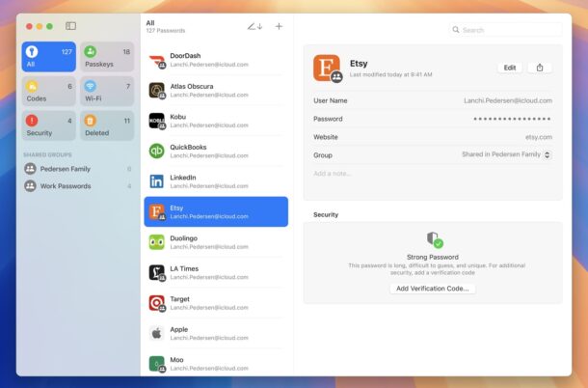The height and width of the screenshot is (388, 588).
Task: Click the plus icon to add password
Action: coord(279,26)
